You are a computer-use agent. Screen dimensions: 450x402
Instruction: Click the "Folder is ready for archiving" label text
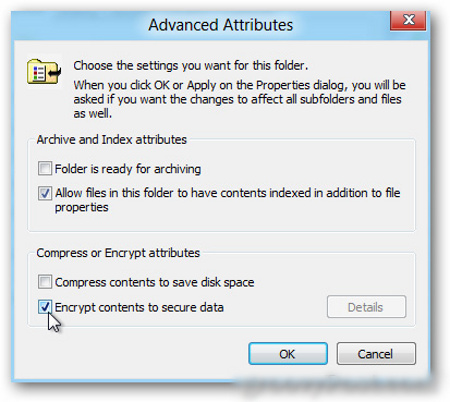[128, 169]
